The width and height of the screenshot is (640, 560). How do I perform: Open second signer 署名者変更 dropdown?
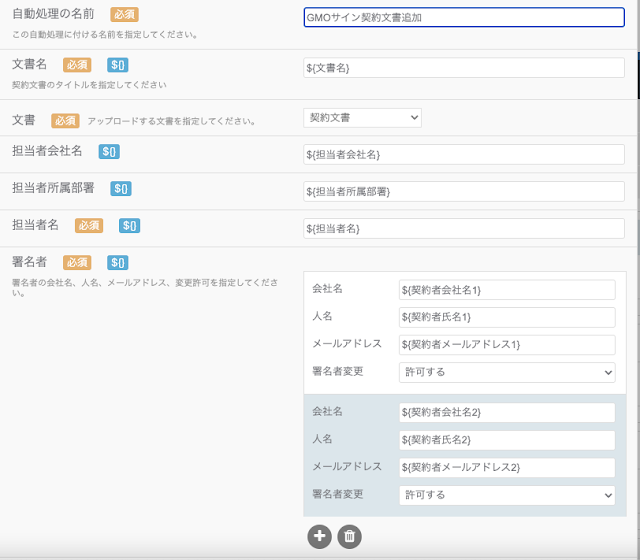coord(507,495)
